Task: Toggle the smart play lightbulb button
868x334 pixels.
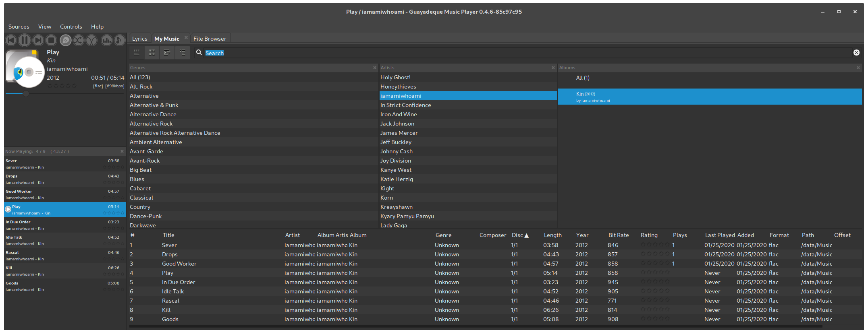Action: 65,40
